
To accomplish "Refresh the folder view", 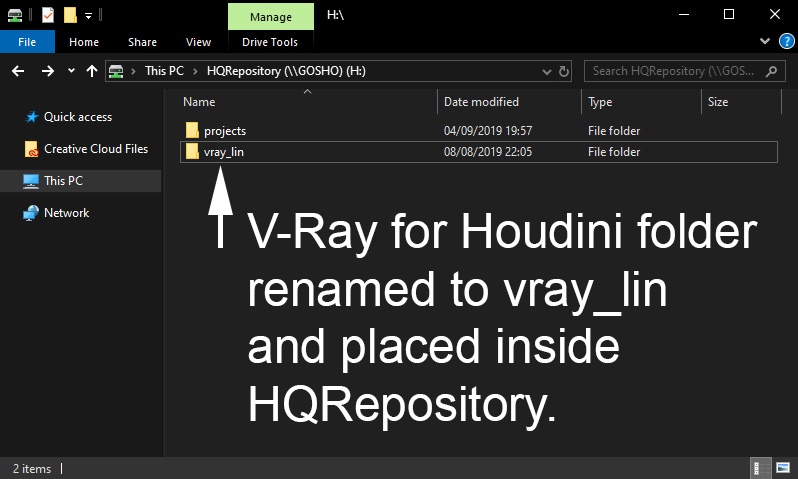I will tap(564, 71).
